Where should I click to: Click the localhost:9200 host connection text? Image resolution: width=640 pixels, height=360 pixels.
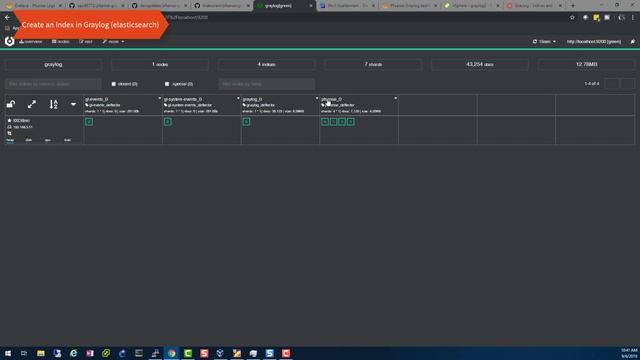[x=593, y=42]
